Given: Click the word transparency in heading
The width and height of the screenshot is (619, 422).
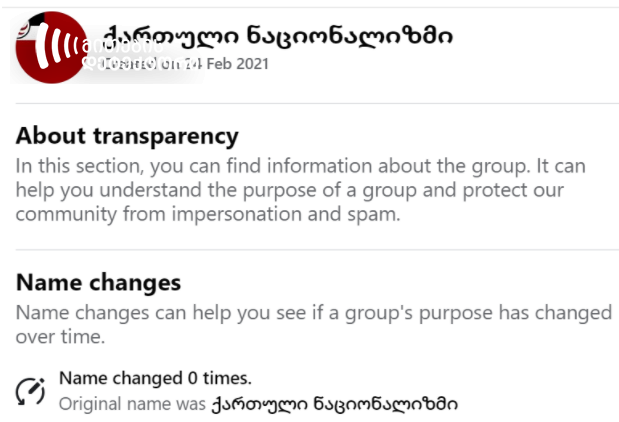Looking at the screenshot, I should click(x=166, y=137).
